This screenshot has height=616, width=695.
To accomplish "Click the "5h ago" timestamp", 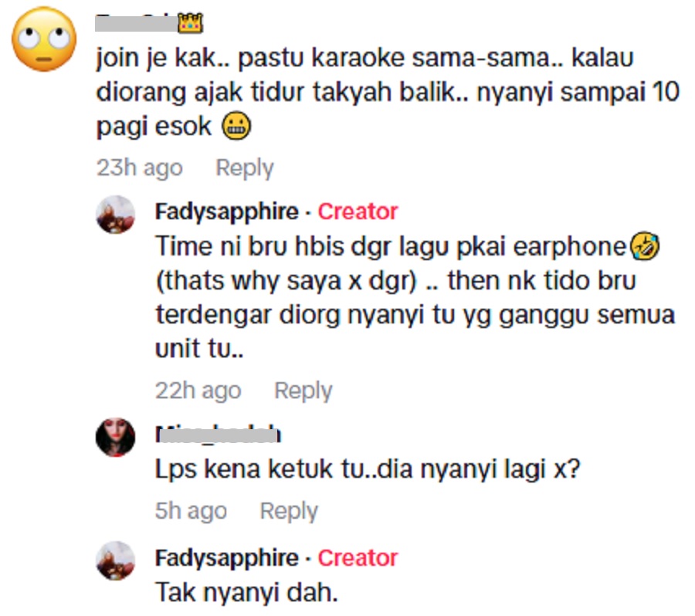I will click(x=192, y=510).
